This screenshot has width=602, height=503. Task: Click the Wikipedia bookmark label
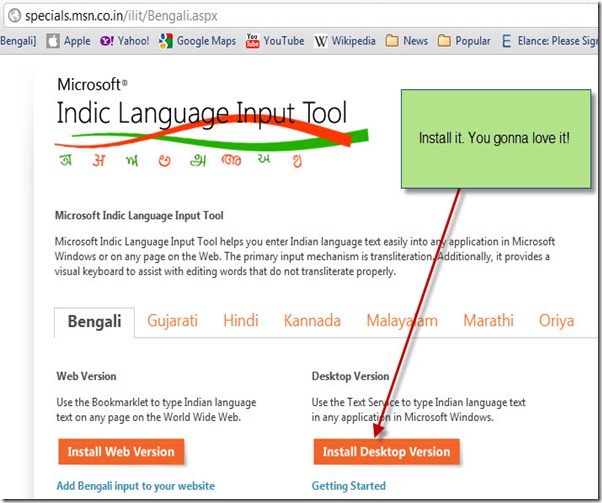(x=354, y=41)
